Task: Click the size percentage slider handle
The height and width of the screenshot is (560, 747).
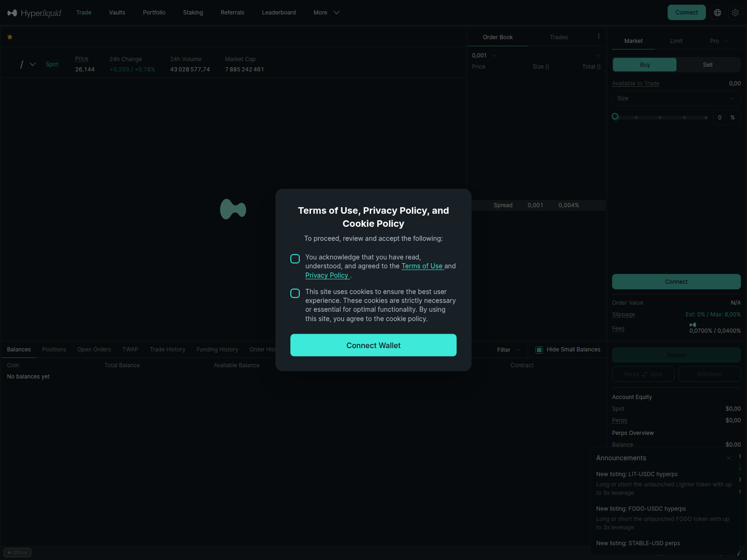Action: (615, 117)
